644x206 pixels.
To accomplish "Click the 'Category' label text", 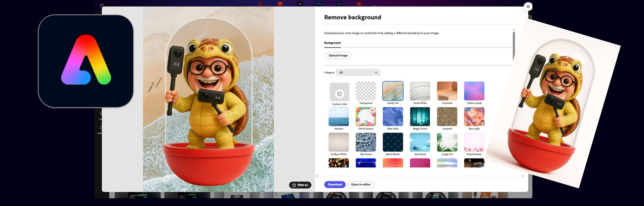I will (x=329, y=72).
